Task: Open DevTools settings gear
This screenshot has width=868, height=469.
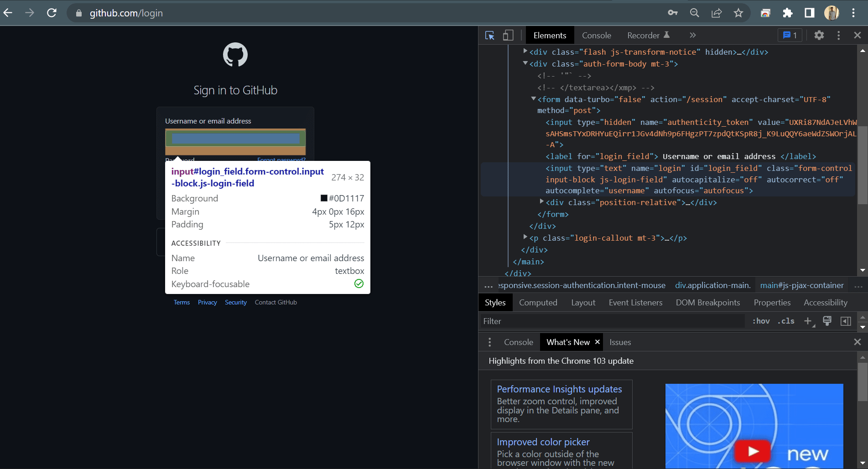Action: click(x=819, y=36)
